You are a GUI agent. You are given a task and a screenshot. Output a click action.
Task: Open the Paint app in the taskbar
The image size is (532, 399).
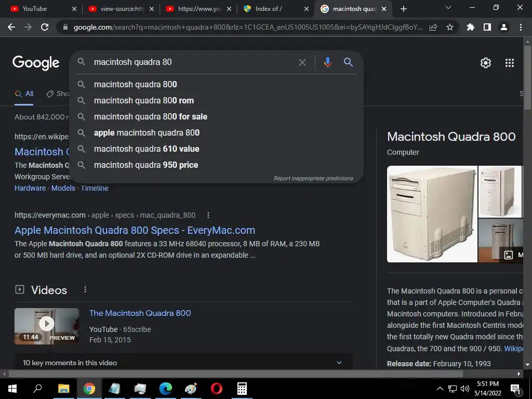click(191, 388)
